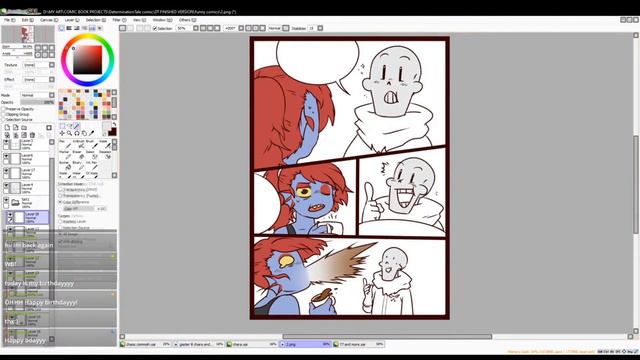This screenshot has height=360, width=640.
Task: Open the layer blending Mode dropdown
Action: pyautogui.click(x=52, y=95)
